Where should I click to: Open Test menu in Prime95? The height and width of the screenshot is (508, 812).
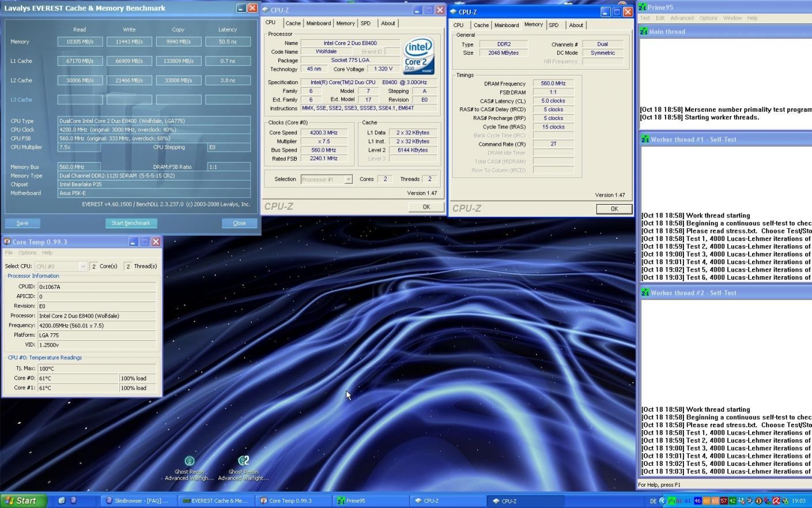[645, 18]
